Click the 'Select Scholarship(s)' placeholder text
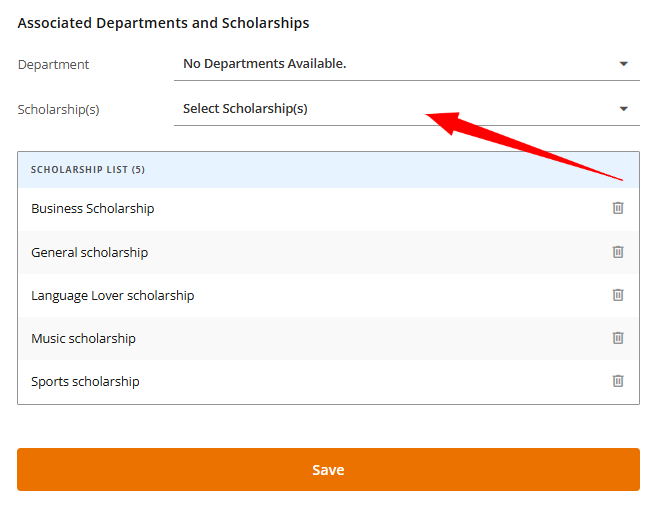Viewport: 662px width, 505px height. click(x=245, y=108)
